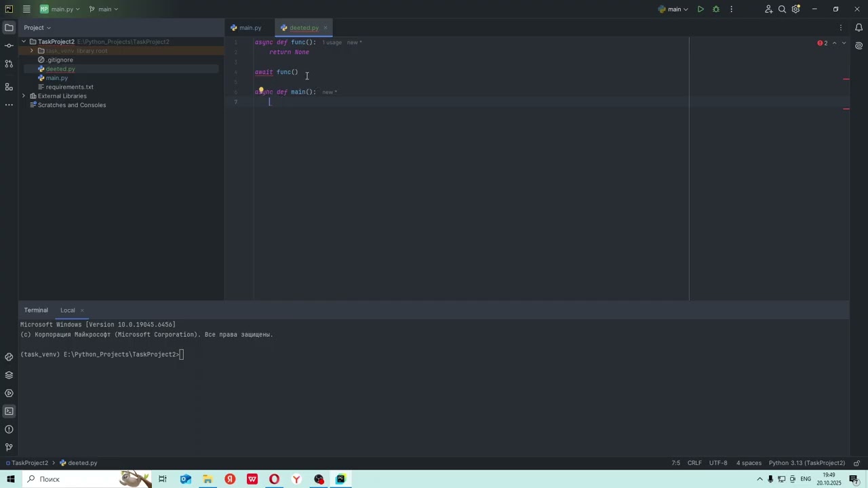Close the deeted.py editor tab

pos(325,28)
